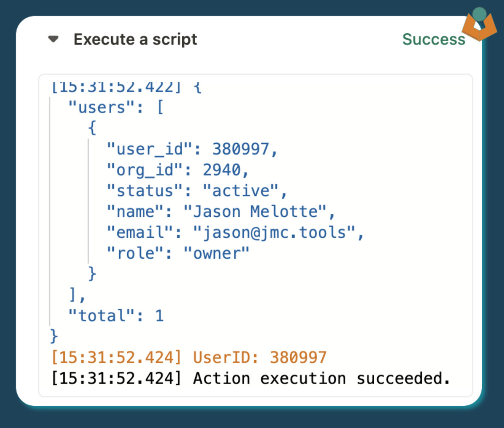Click the "total": 1 line
The width and height of the screenshot is (504, 428).
click(115, 316)
